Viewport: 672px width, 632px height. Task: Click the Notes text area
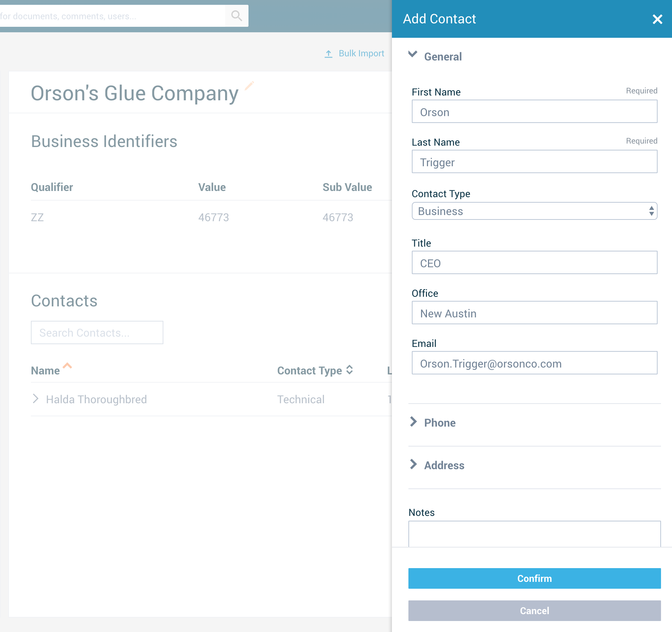coord(534,534)
